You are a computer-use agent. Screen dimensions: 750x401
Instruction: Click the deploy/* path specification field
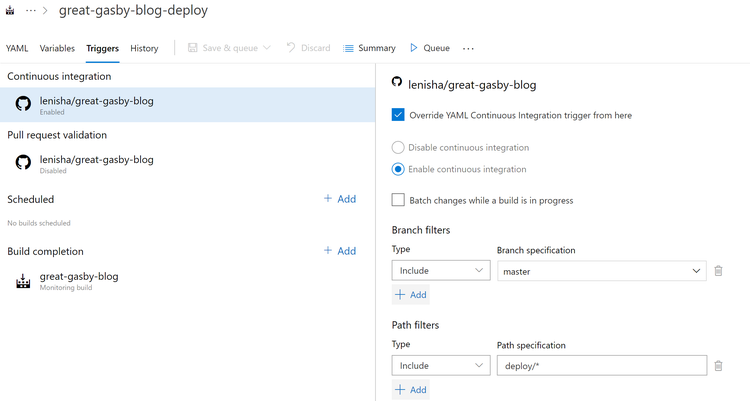[602, 366]
